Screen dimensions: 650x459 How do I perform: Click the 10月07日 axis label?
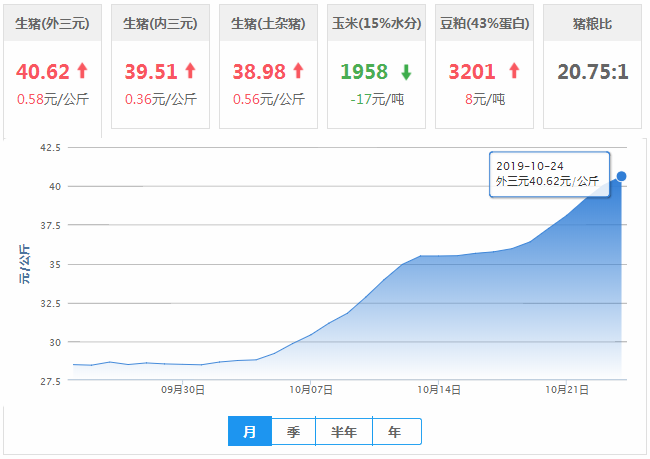tap(311, 390)
